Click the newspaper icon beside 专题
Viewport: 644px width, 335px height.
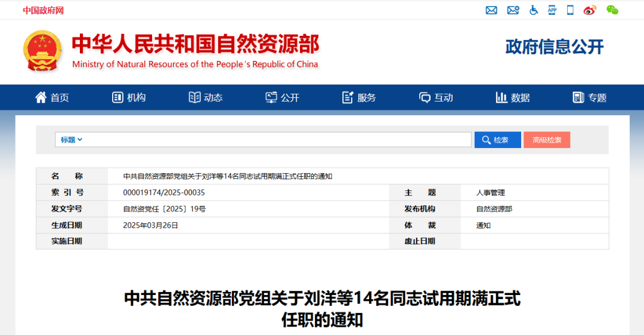578,97
